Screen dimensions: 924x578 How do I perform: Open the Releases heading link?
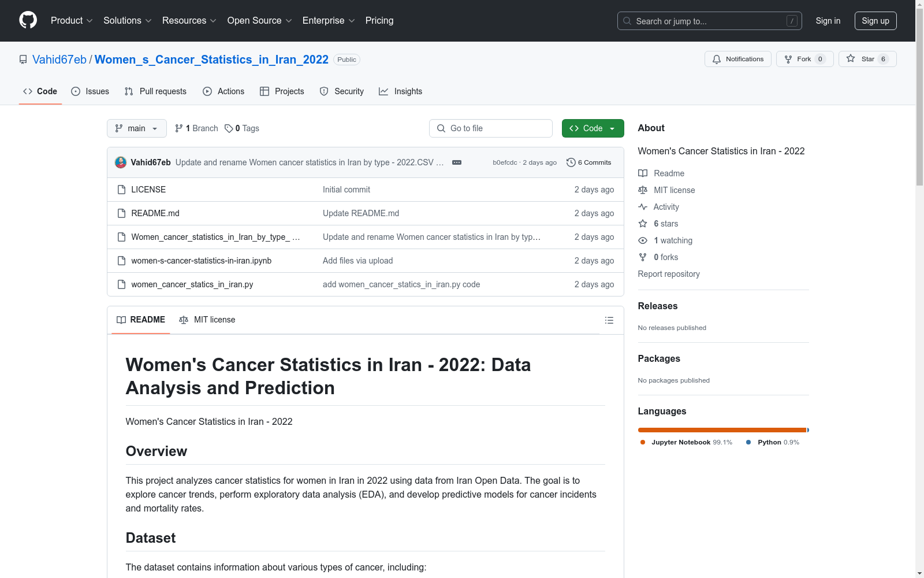coord(658,306)
